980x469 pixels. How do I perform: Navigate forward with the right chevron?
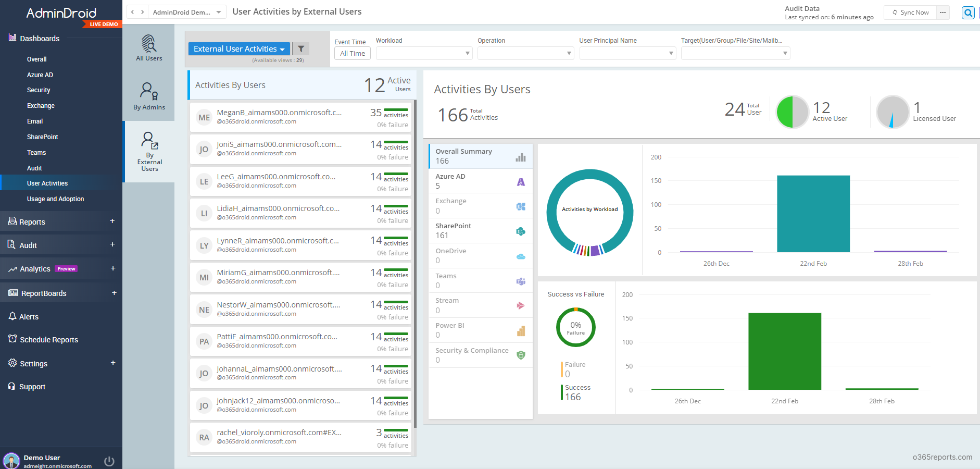143,12
